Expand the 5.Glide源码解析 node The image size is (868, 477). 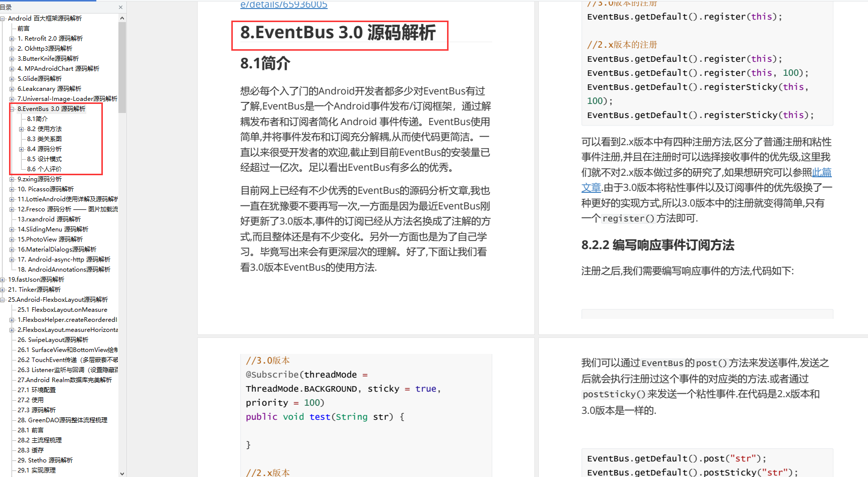click(12, 79)
